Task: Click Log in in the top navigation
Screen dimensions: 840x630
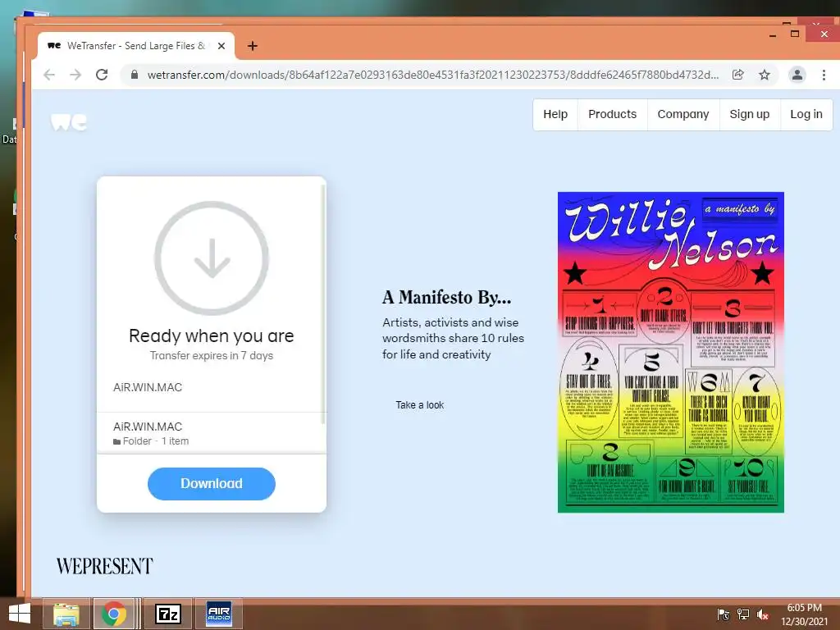Action: (x=806, y=114)
